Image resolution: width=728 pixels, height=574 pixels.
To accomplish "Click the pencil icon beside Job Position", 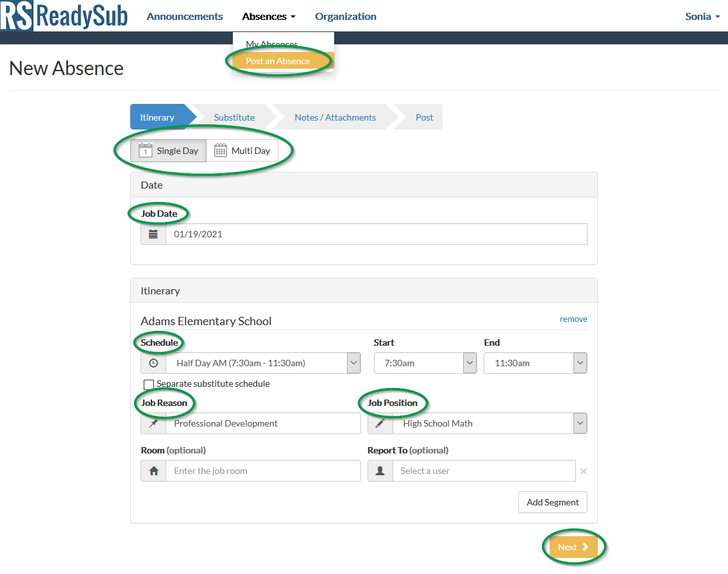I will pos(380,423).
